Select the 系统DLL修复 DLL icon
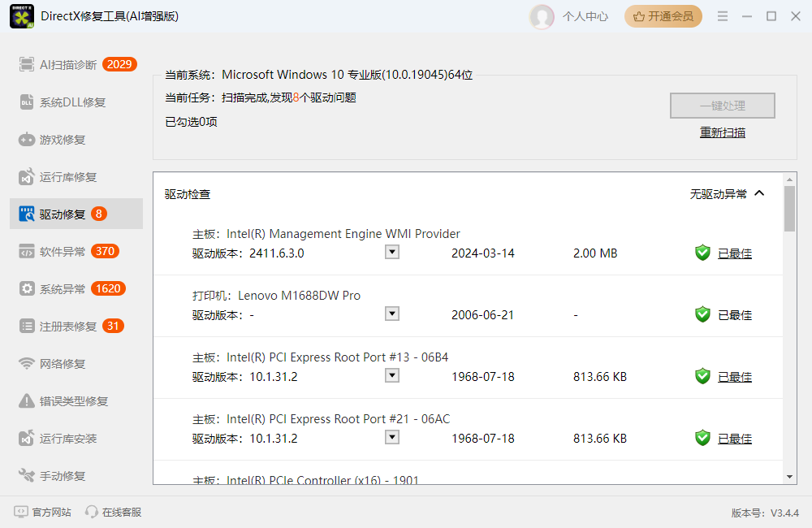812x528 pixels. tap(27, 102)
